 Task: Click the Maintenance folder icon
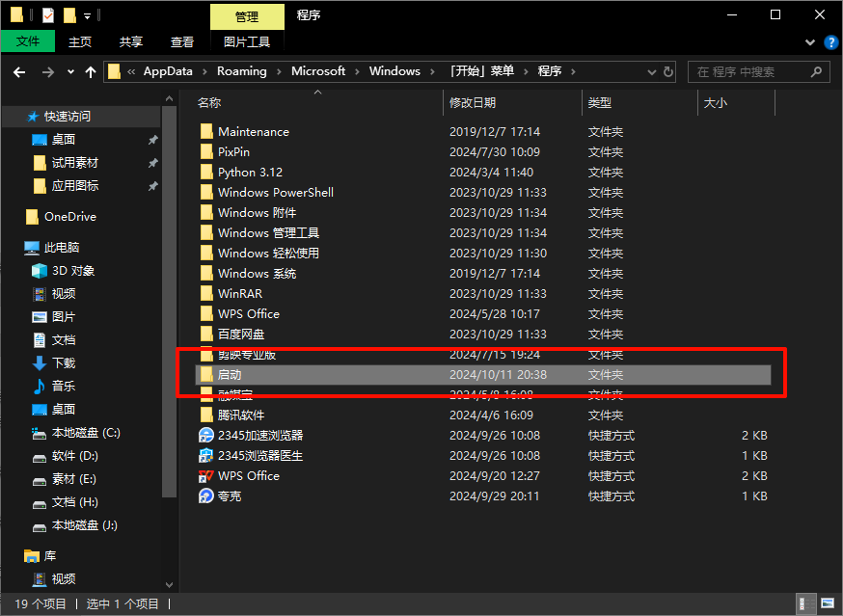pyautogui.click(x=206, y=131)
